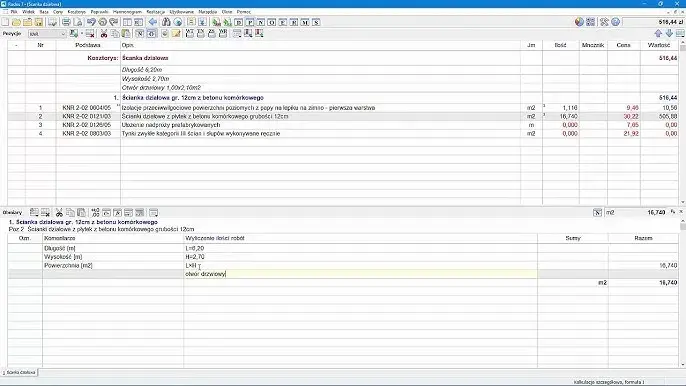Click the blue left arrow icon
Screen dimensions: 686x386
click(x=153, y=22)
